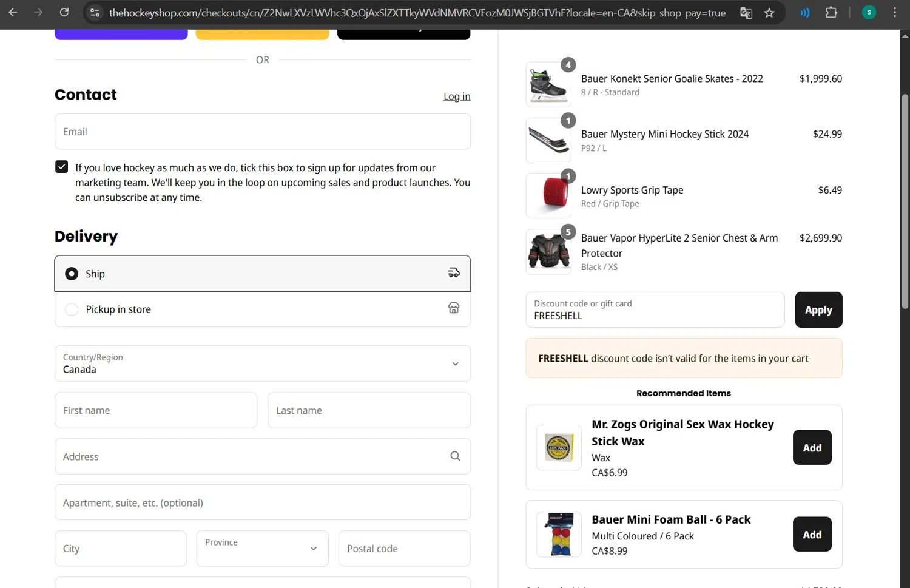Click the Log in link
This screenshot has height=588, width=910.
click(457, 96)
